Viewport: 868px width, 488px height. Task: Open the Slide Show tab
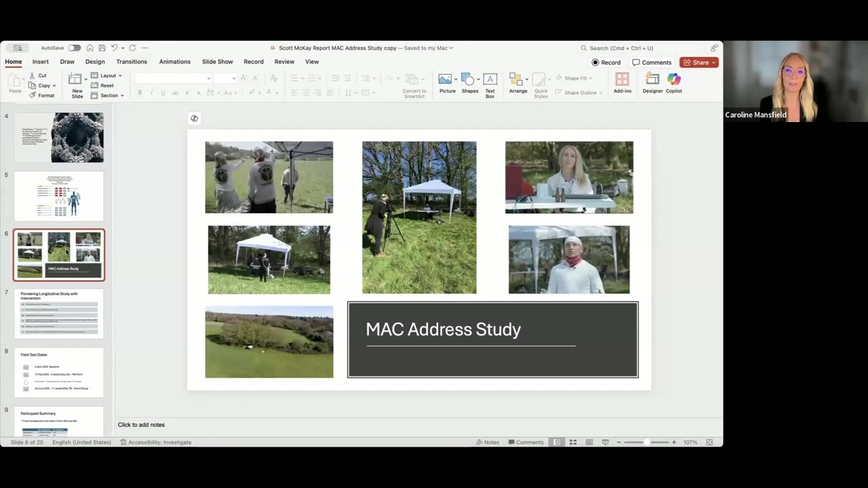[217, 62]
